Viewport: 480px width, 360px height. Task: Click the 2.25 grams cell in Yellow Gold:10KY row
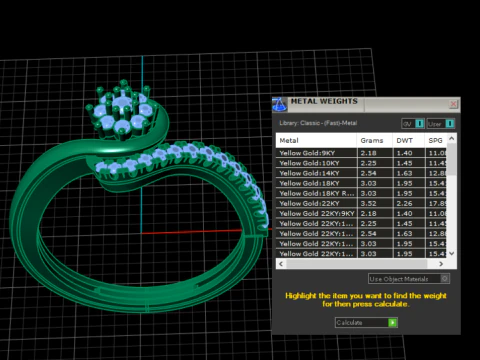[x=375, y=163]
